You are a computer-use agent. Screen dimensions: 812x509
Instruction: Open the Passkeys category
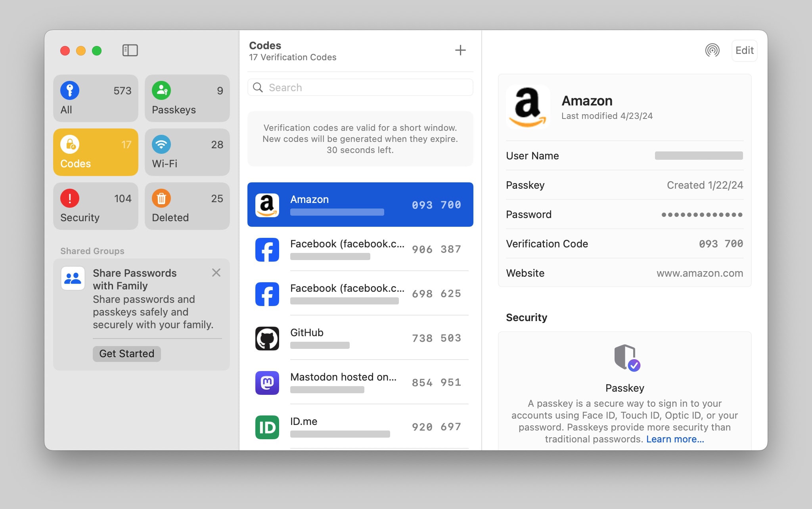tap(187, 98)
